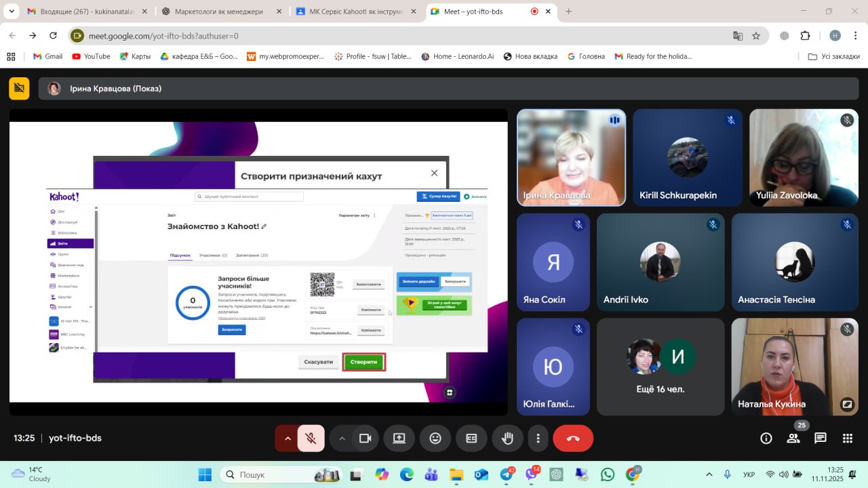Open the activities grid icon

[x=848, y=439]
